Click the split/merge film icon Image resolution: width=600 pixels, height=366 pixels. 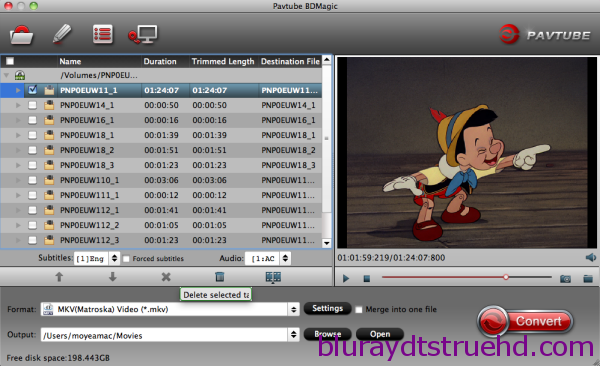tap(273, 277)
